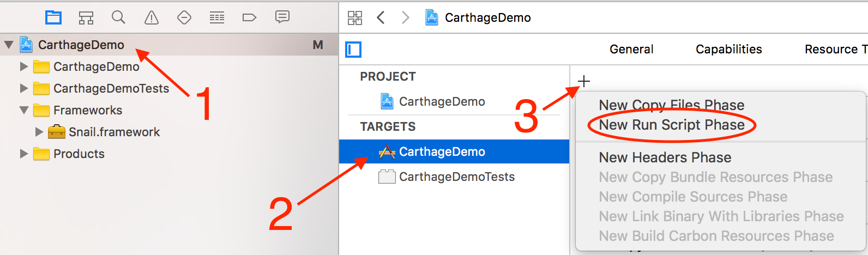
Task: Click the plus button to add a build phase
Action: [x=584, y=82]
